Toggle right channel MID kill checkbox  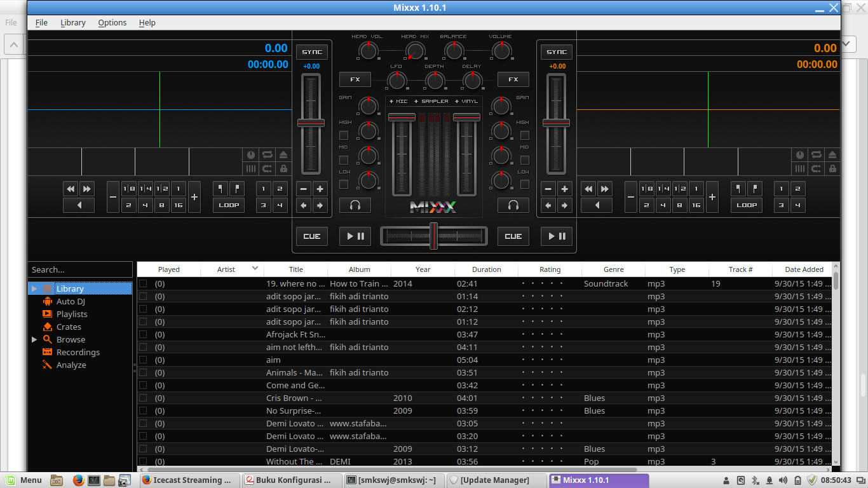(525, 160)
